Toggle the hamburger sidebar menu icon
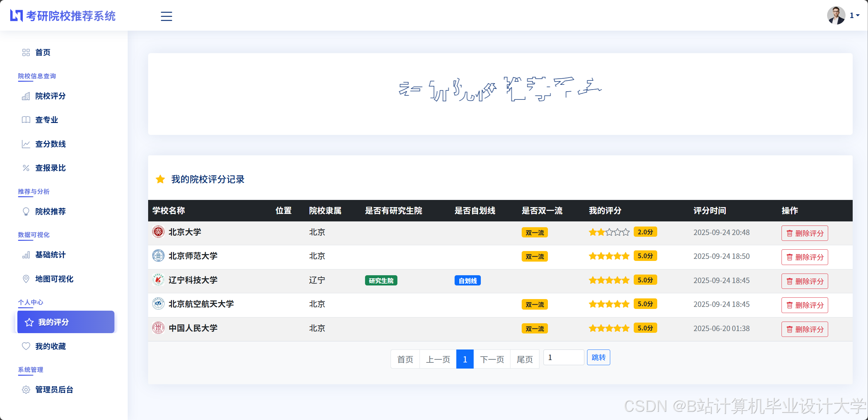 coord(166,16)
